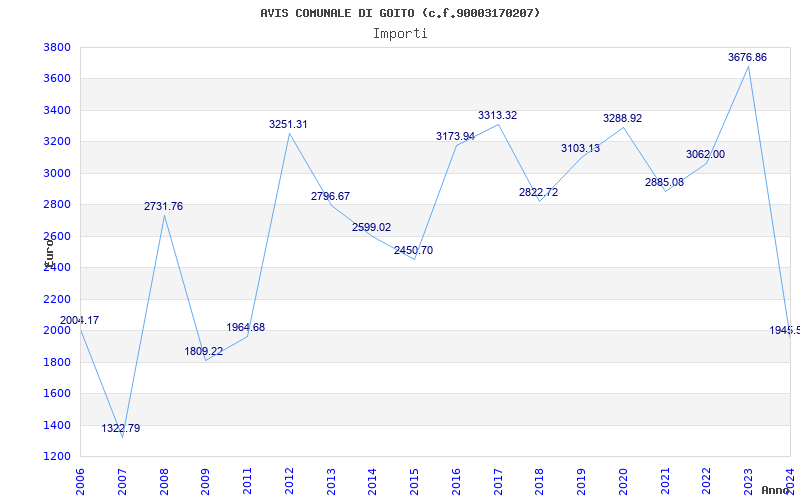The width and height of the screenshot is (800, 500).
Task: Click the 3173.94 value label
Action: tap(455, 136)
